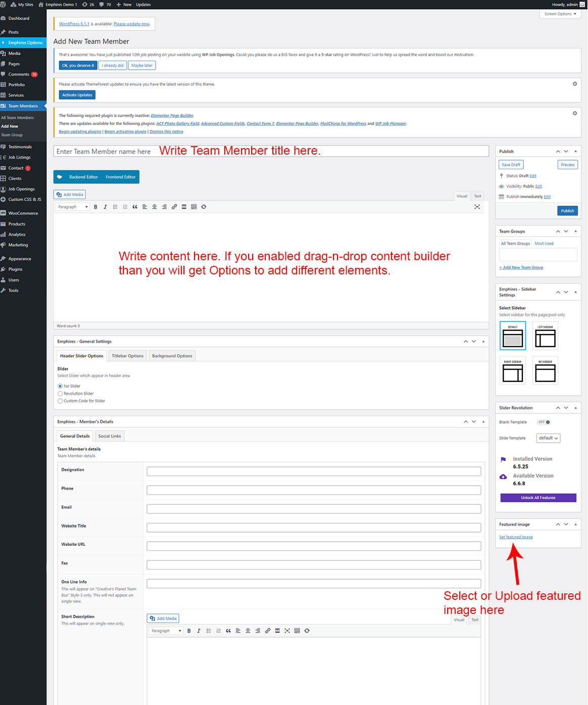Click the Set featured image link
The image size is (588, 705).
(x=516, y=537)
